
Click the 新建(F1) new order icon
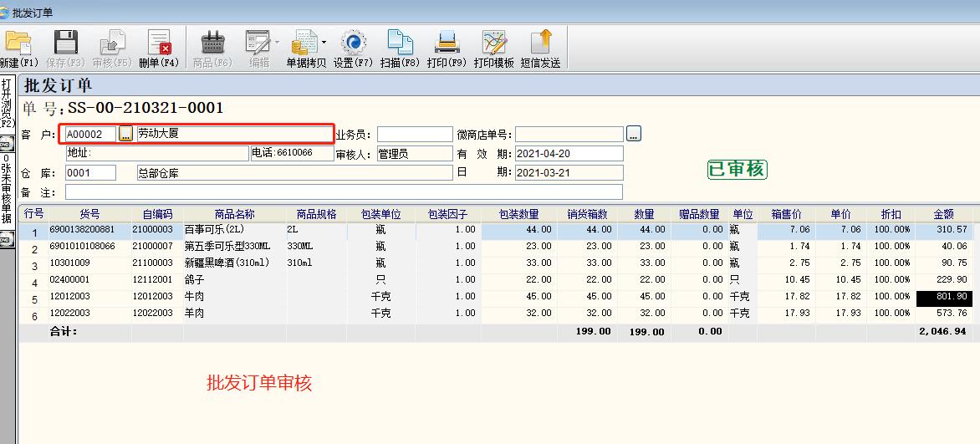tap(18, 43)
